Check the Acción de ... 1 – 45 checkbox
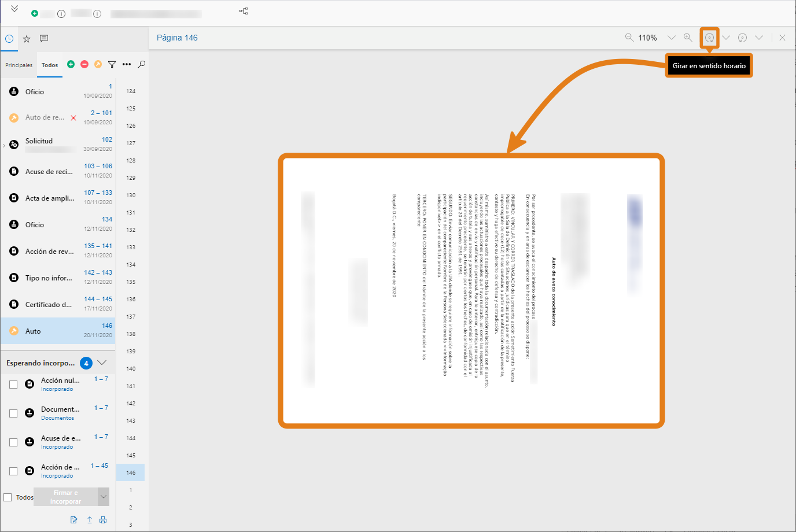Screen dimensions: 796x532 coord(13,471)
